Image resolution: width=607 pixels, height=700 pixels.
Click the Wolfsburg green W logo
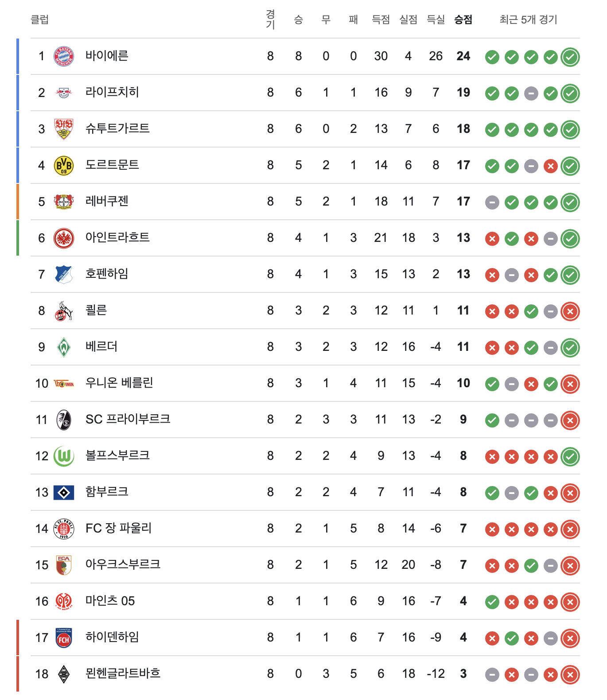point(64,456)
